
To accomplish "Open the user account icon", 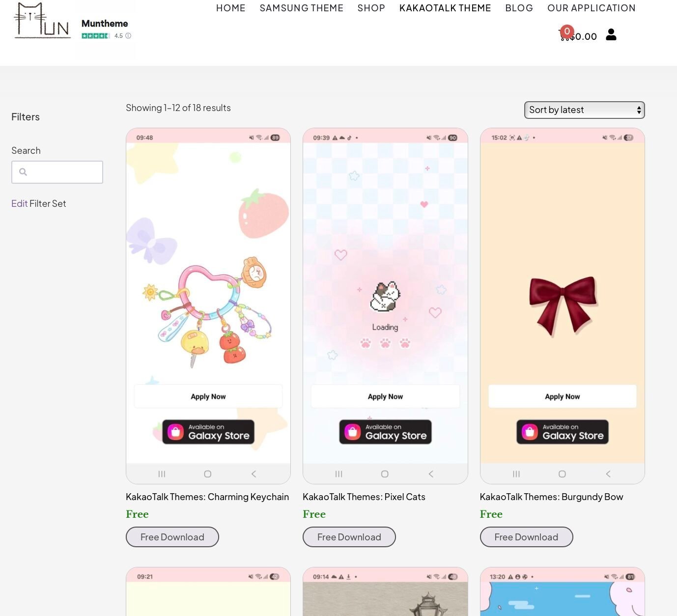I will pos(611,34).
